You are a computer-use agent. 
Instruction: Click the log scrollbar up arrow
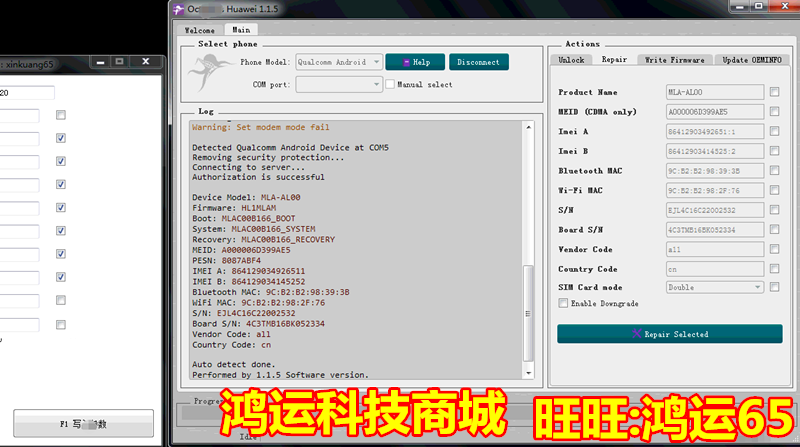(529, 127)
